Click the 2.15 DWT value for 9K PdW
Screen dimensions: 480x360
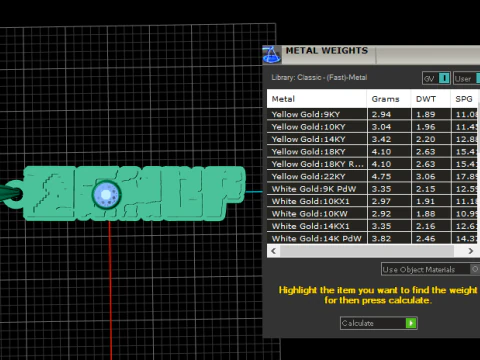(425, 189)
